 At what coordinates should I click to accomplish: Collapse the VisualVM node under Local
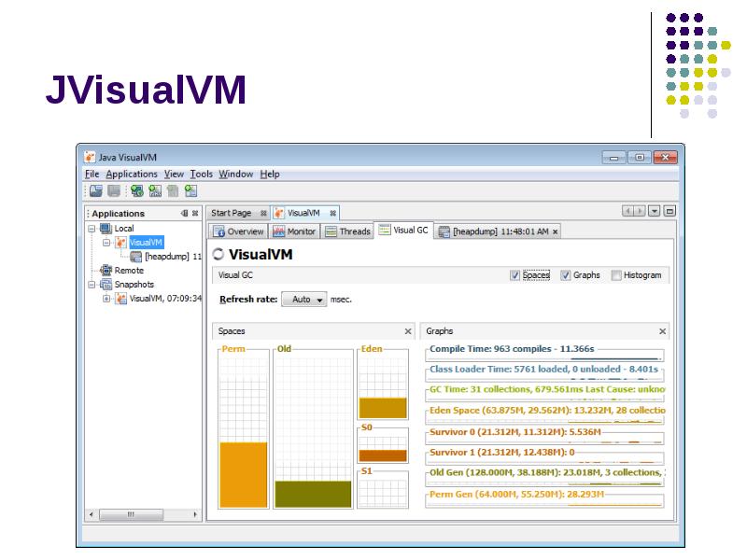[x=106, y=243]
